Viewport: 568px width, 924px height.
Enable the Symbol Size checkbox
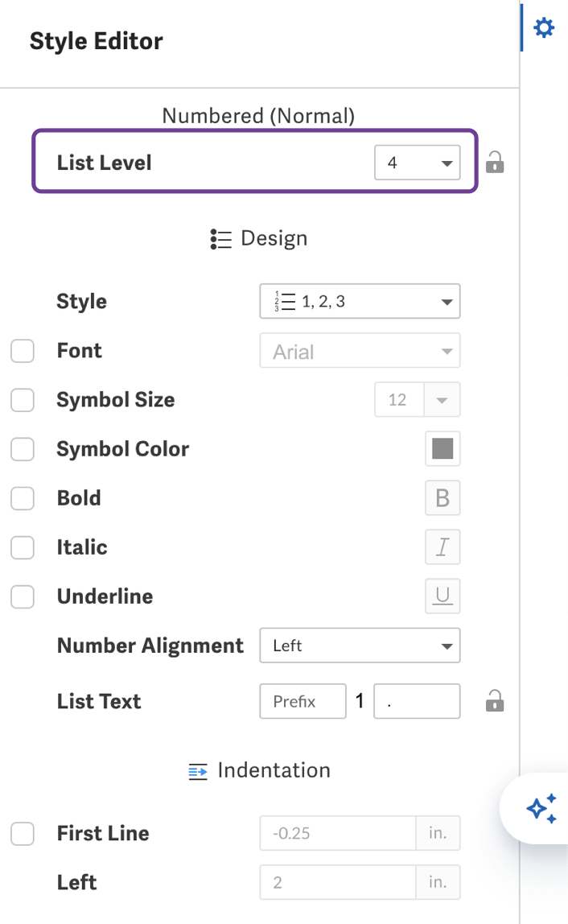pos(22,400)
